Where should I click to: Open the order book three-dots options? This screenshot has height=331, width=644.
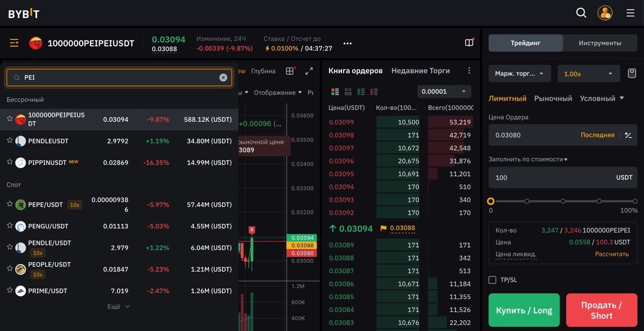469,71
